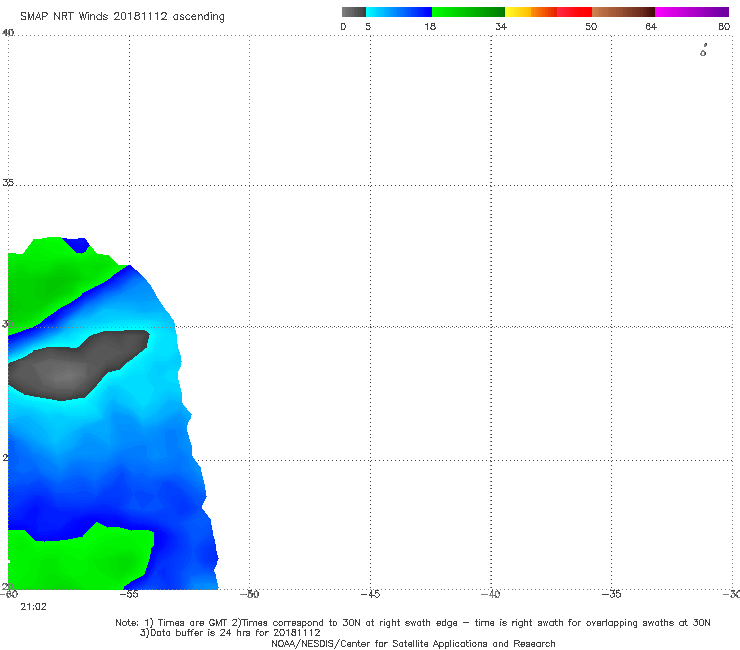The image size is (740, 650).
Task: Click the '18' color bar label
Action: pyautogui.click(x=430, y=26)
